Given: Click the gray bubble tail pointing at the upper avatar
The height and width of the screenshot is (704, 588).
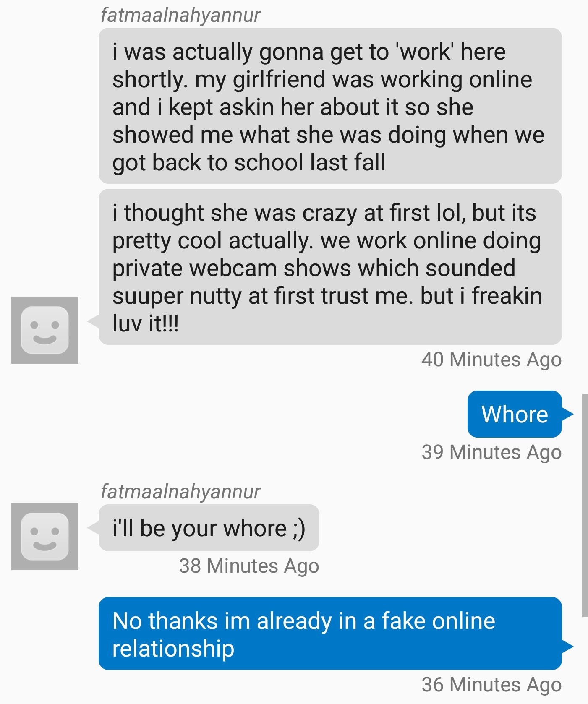Looking at the screenshot, I should pyautogui.click(x=93, y=321).
